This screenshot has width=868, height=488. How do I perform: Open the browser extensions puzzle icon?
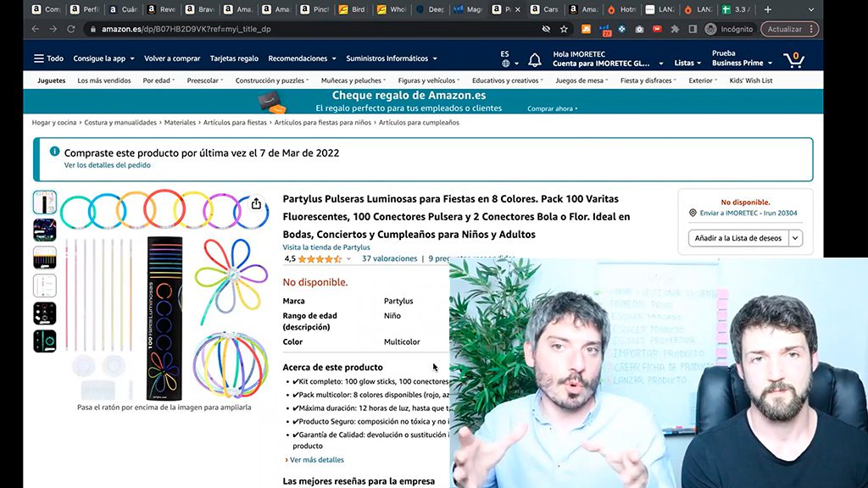[x=675, y=29]
